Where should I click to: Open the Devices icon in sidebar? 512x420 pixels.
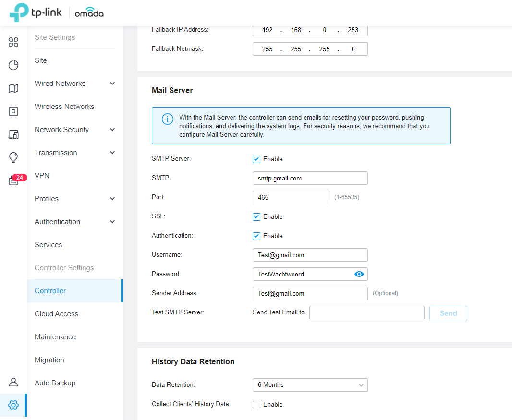tap(13, 111)
